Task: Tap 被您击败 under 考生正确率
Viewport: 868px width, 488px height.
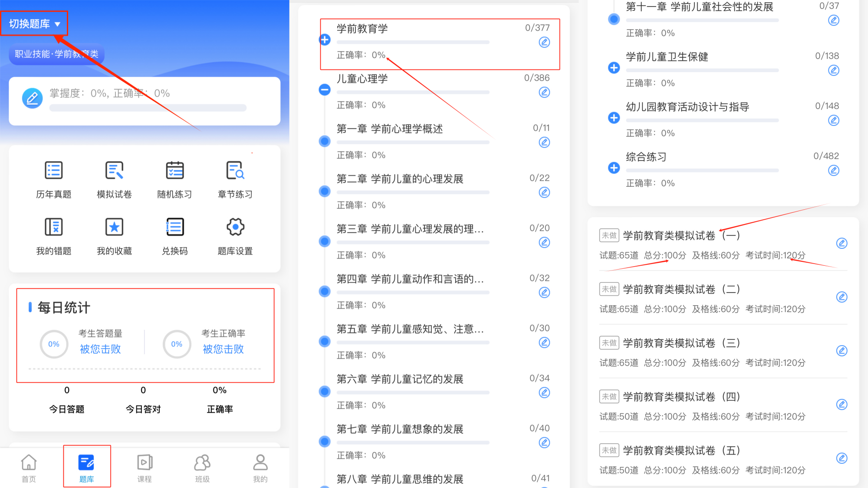Action: 223,349
